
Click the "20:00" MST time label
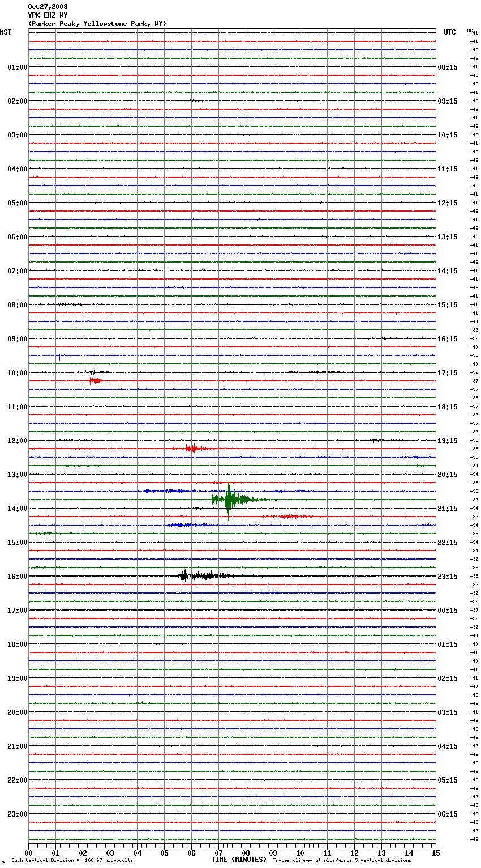click(x=18, y=712)
